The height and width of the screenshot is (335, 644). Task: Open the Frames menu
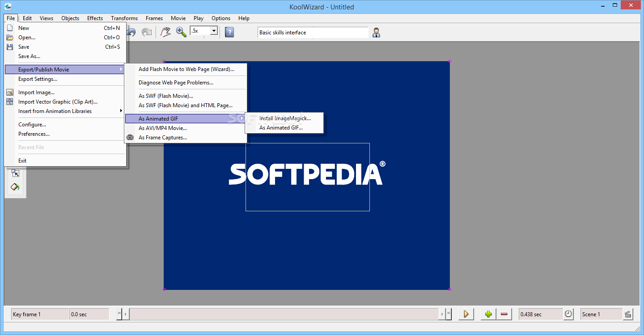point(154,18)
